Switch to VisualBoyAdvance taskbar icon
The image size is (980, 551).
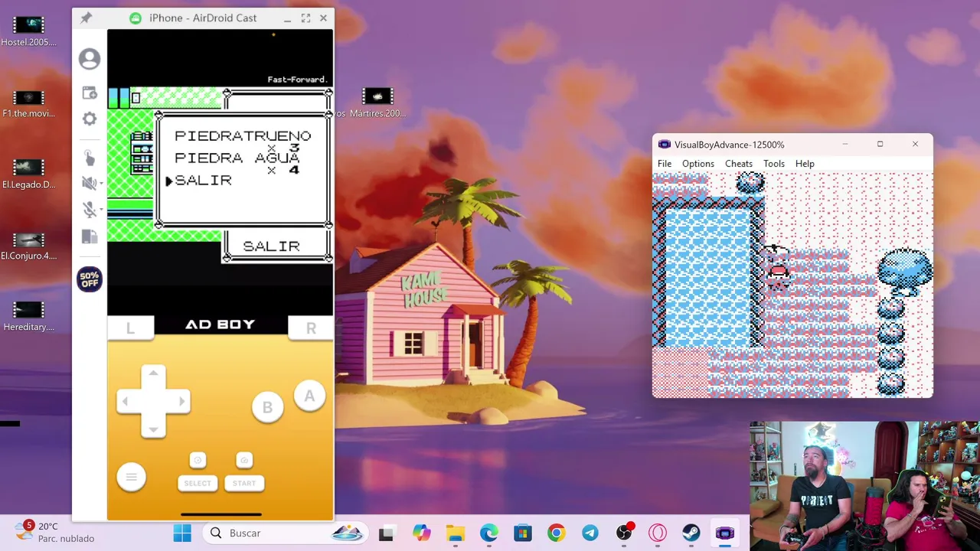click(725, 533)
